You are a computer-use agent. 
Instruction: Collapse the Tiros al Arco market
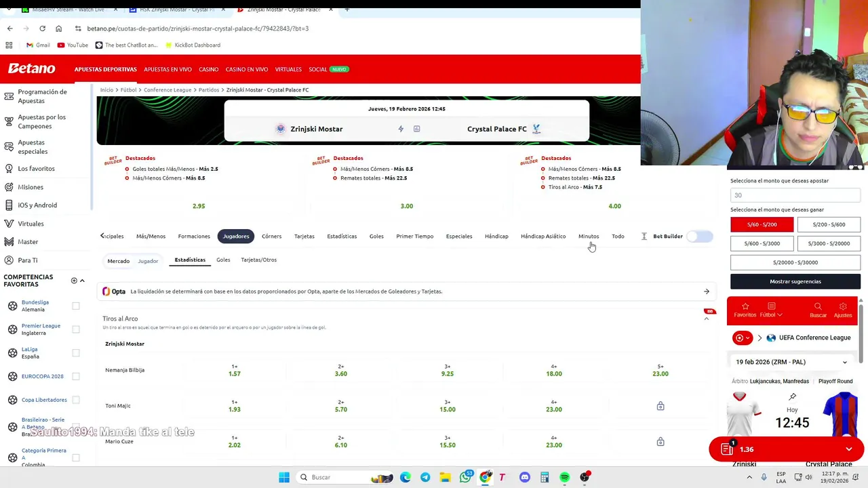(706, 319)
